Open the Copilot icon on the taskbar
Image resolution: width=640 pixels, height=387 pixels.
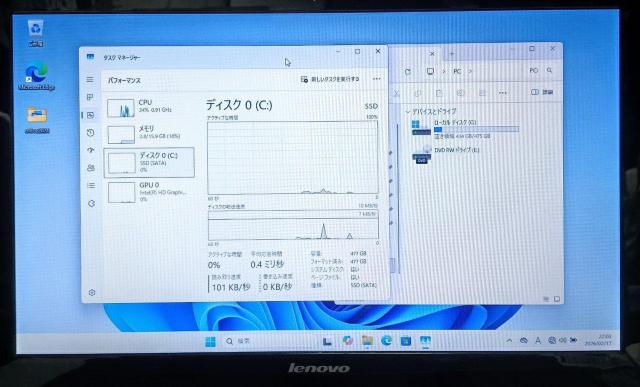pyautogui.click(x=348, y=341)
